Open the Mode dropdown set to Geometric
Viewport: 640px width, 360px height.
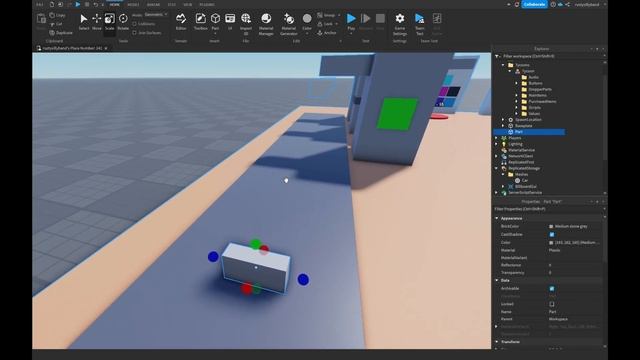156,15
